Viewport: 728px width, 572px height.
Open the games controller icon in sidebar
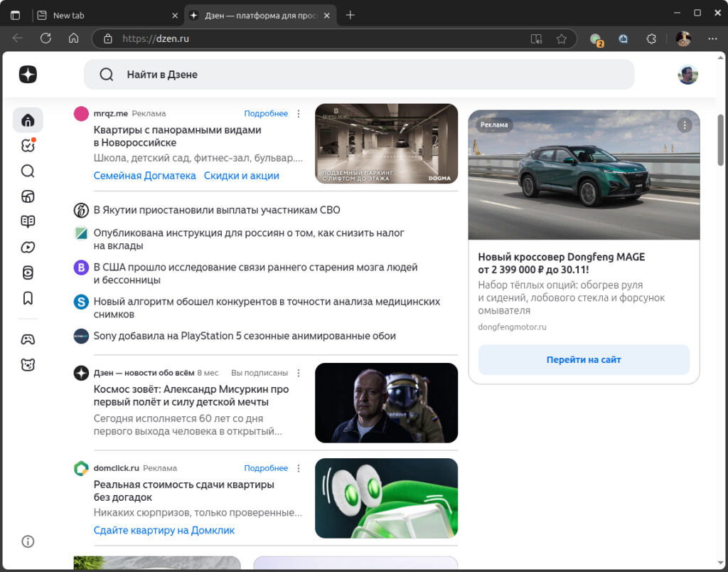pyautogui.click(x=28, y=339)
